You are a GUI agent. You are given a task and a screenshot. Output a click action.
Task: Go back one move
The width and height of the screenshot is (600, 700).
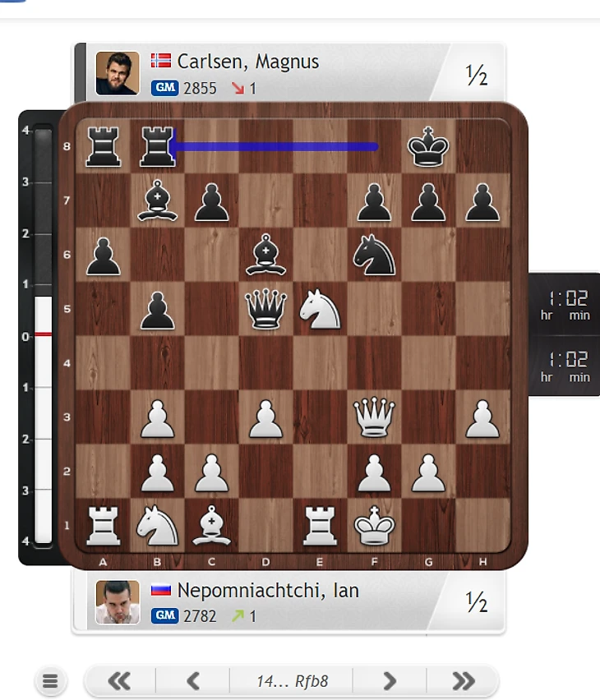coord(193,681)
